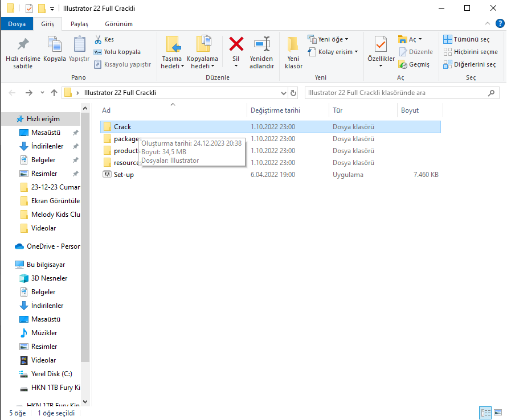Open the Dosya menu

point(17,24)
